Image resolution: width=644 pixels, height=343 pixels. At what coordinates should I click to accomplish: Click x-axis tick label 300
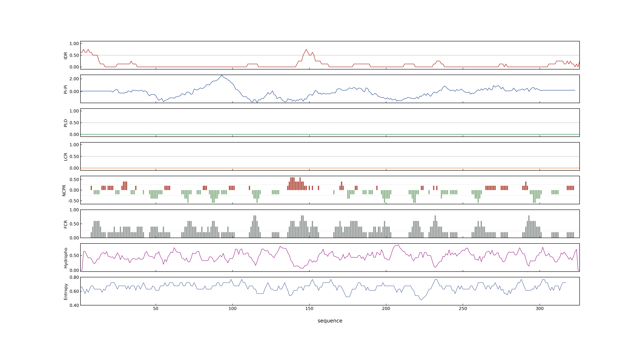540,309
